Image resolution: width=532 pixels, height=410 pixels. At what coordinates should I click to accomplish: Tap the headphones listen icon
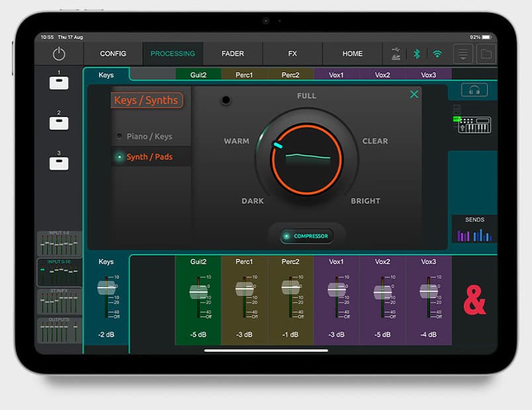474,90
